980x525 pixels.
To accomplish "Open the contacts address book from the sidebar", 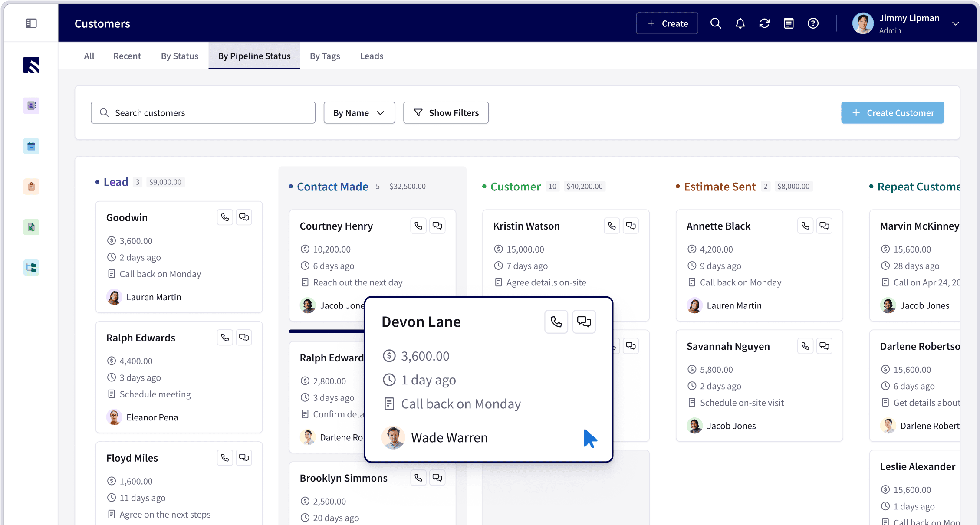I will pos(31,105).
